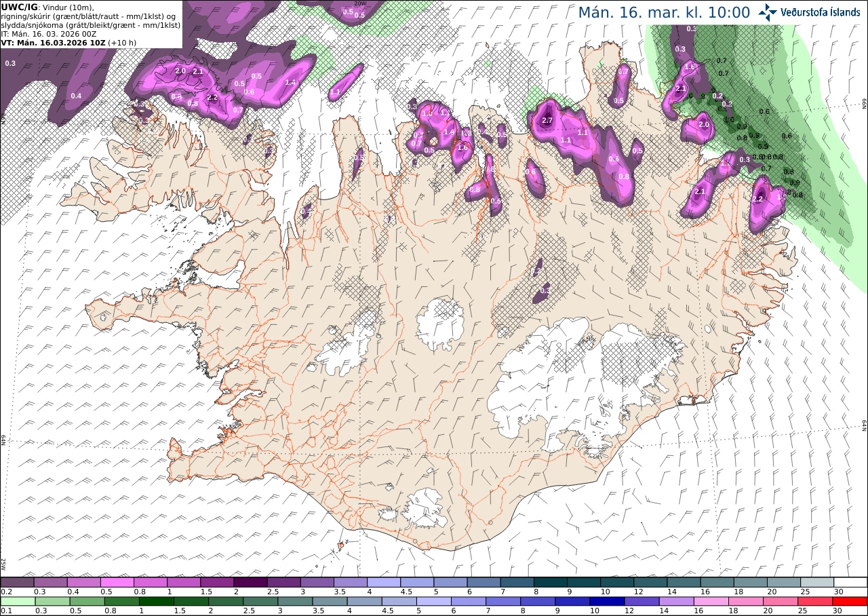Click the 'VT: Mán. 16.03.2026 10Z' line
This screenshot has height=616, width=868.
pyautogui.click(x=53, y=42)
